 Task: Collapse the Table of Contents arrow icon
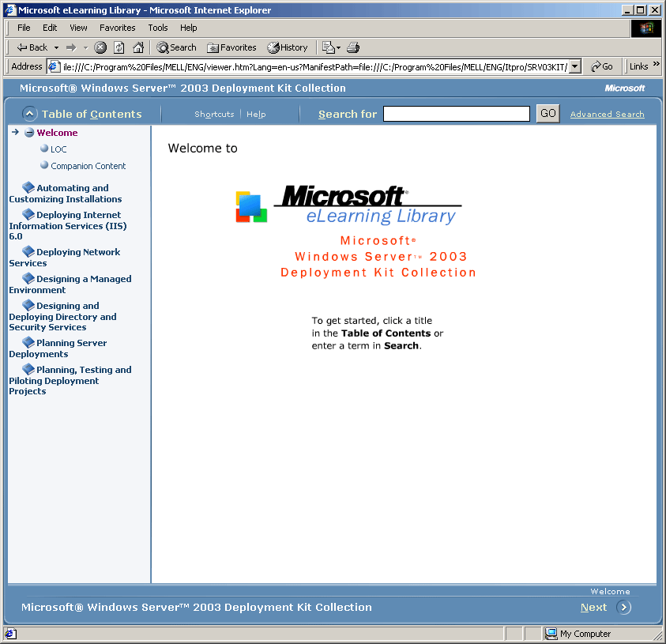[x=29, y=114]
